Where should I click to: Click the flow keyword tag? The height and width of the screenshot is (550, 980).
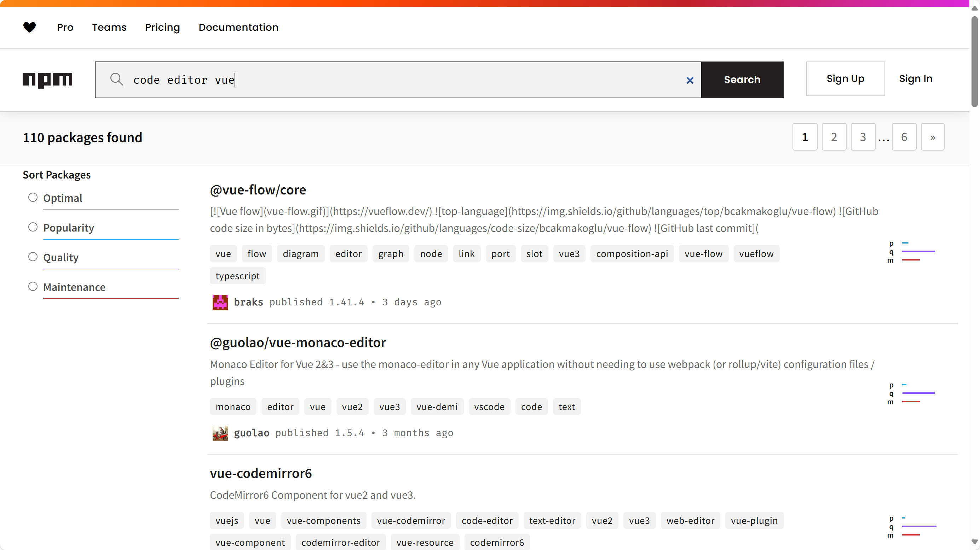point(257,253)
